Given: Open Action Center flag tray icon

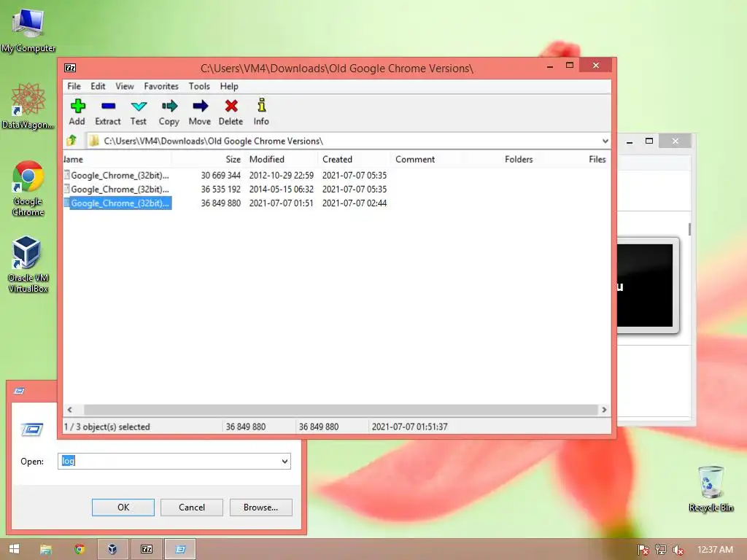Looking at the screenshot, I should click(x=643, y=550).
